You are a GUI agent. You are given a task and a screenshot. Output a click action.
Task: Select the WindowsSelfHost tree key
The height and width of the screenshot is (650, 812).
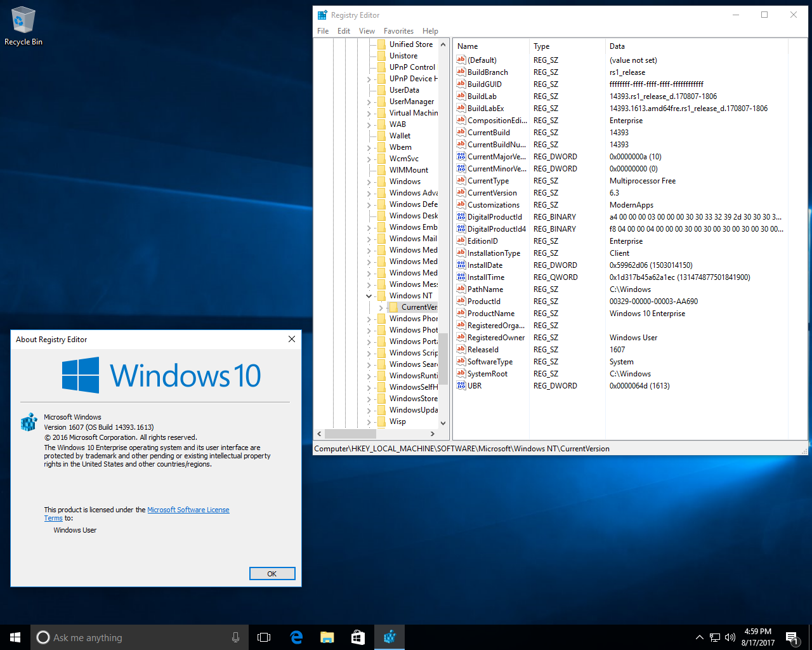[x=413, y=387]
